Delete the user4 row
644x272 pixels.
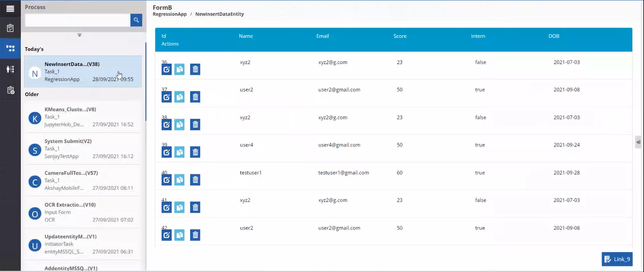click(195, 152)
